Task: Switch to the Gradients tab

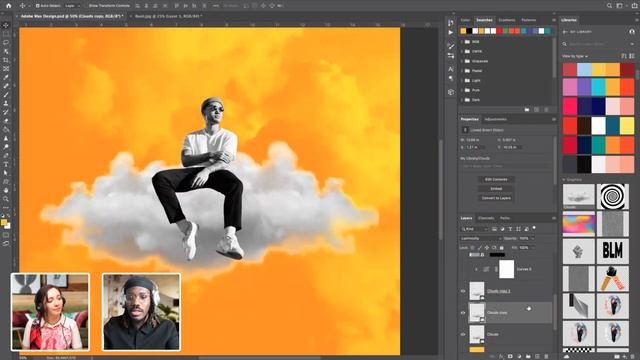Action: [507, 20]
